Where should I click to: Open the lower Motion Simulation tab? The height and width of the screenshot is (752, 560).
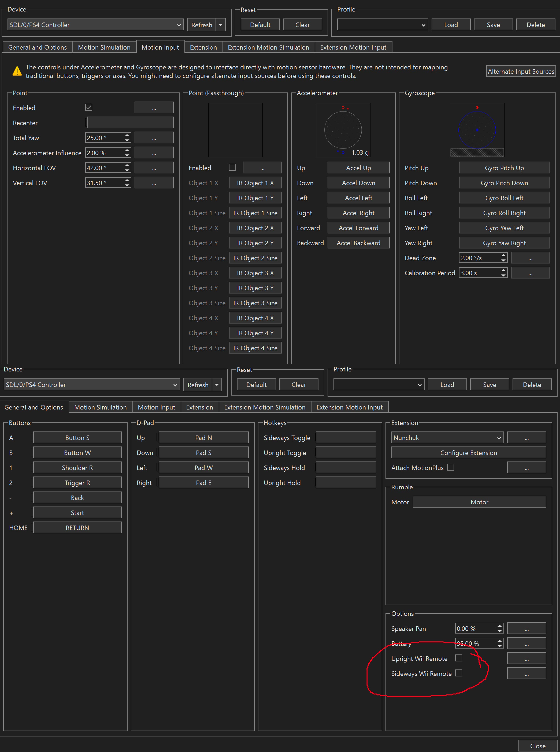tap(100, 407)
